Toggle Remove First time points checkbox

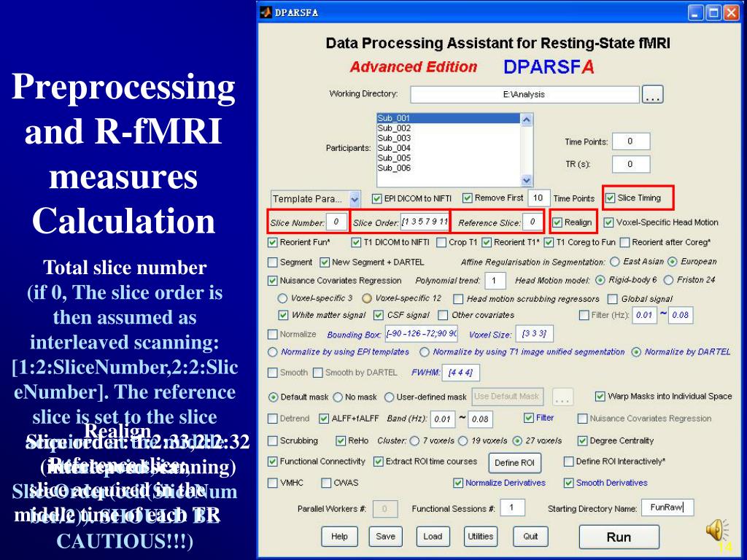(467, 198)
